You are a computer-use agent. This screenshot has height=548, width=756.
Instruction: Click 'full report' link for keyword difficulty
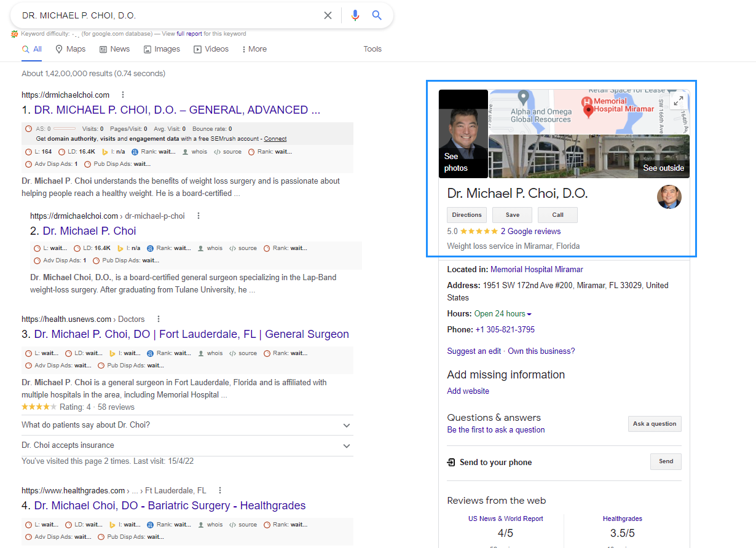[x=189, y=34]
